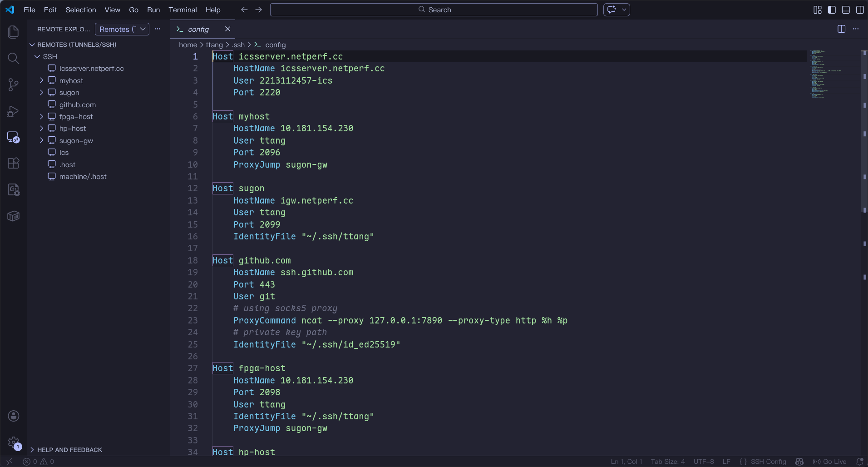Viewport: 868px width, 467px height.
Task: Split the editor to the right
Action: [x=841, y=29]
